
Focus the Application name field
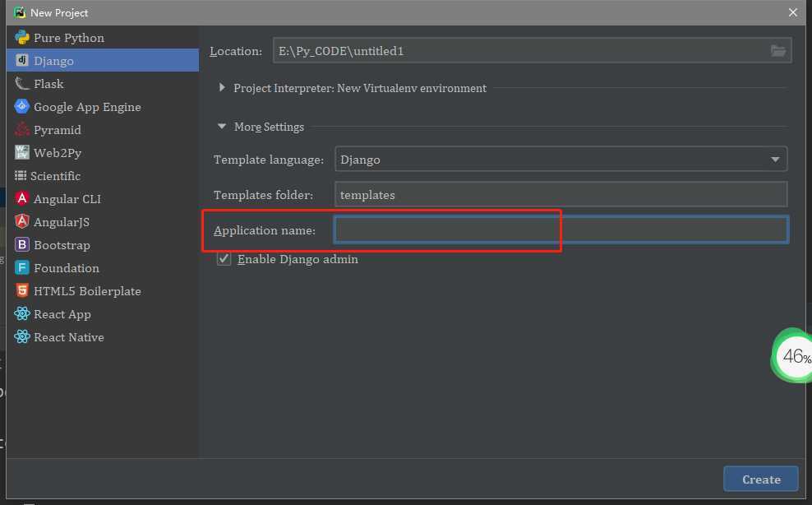pos(561,229)
